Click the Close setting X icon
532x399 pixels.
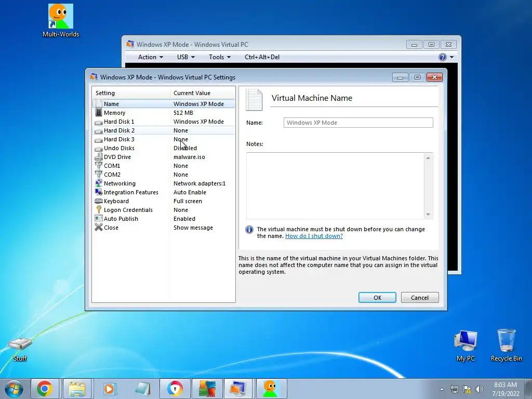click(x=99, y=228)
